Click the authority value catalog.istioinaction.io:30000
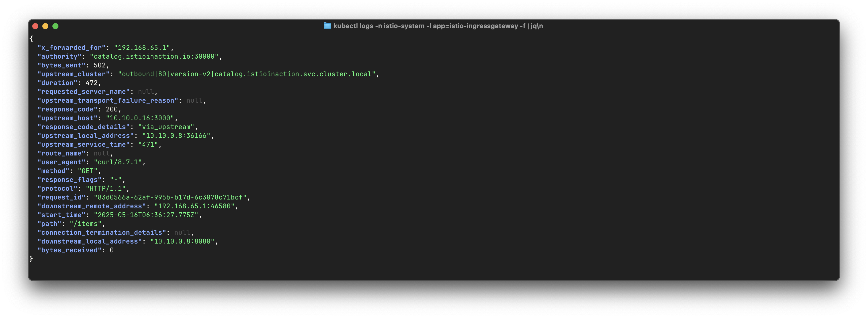This screenshot has width=868, height=318. click(154, 57)
